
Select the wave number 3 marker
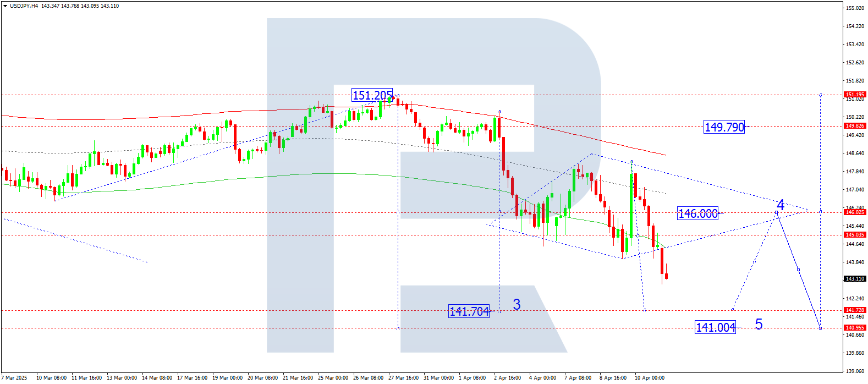[517, 304]
